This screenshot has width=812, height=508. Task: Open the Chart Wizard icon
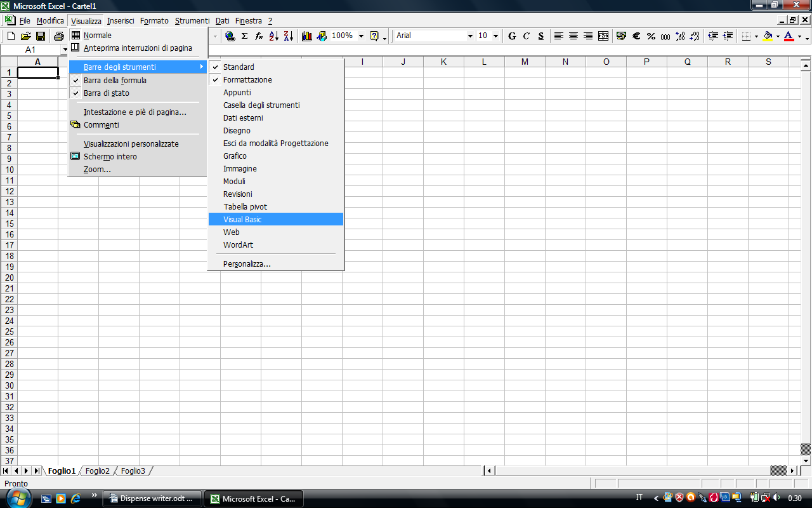[307, 36]
